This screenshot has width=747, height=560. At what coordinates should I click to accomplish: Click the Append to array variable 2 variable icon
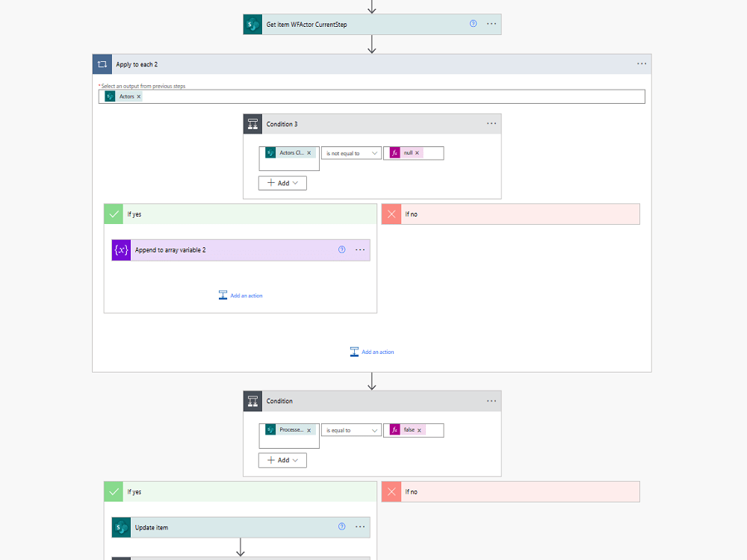point(120,249)
